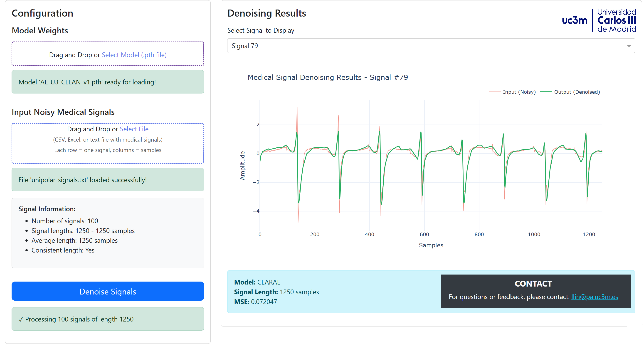Click the red Input legend line swatch
644x346 pixels.
tap(494, 92)
